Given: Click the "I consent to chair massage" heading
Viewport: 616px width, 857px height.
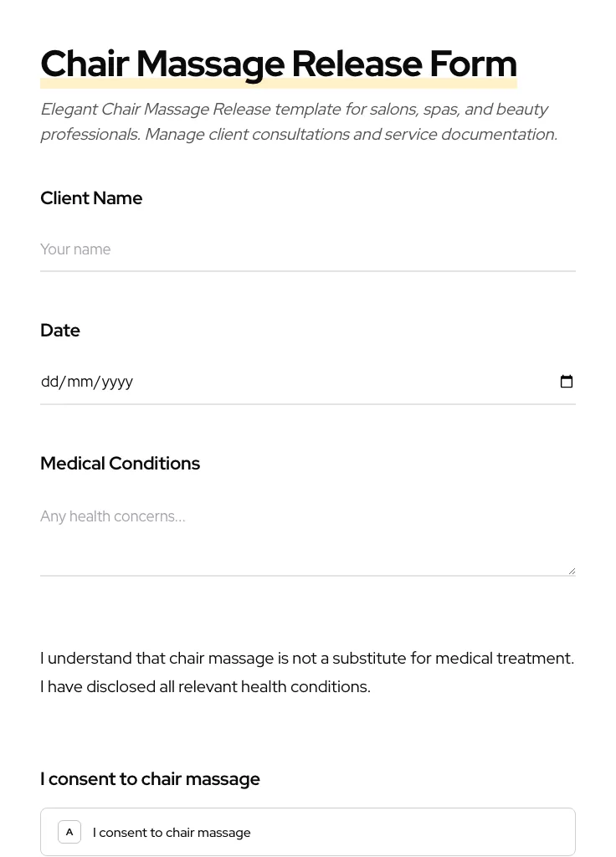Looking at the screenshot, I should point(150,779).
